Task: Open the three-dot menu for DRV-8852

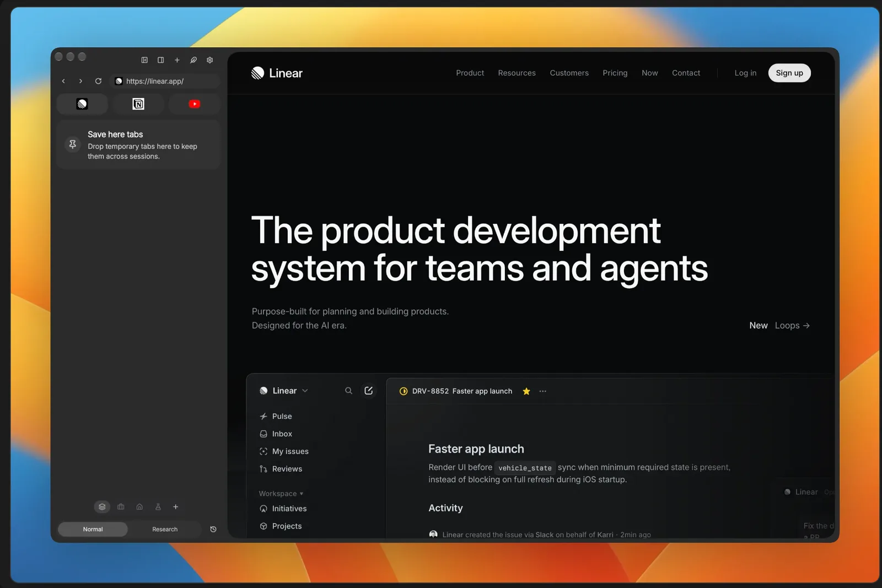Action: point(543,391)
